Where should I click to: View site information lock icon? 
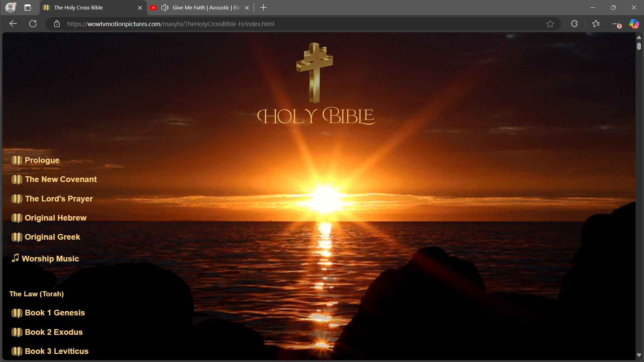pos(57,24)
